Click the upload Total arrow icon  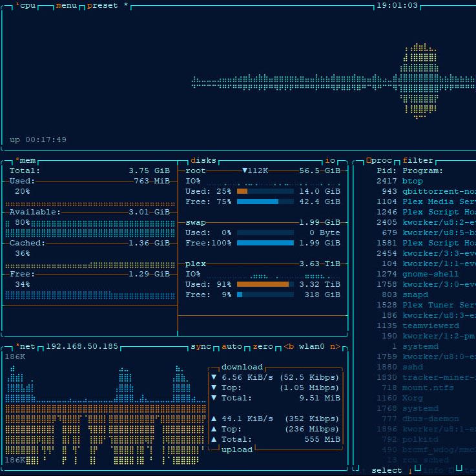[214, 439]
